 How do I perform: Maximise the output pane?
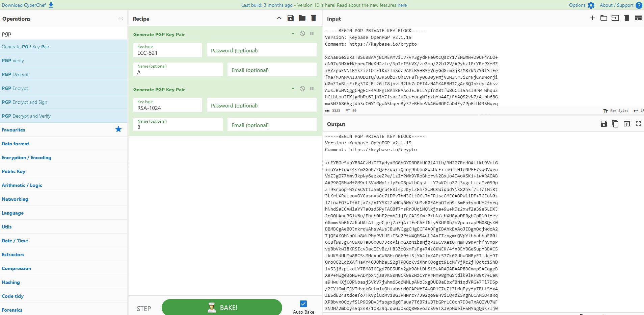coord(638,124)
